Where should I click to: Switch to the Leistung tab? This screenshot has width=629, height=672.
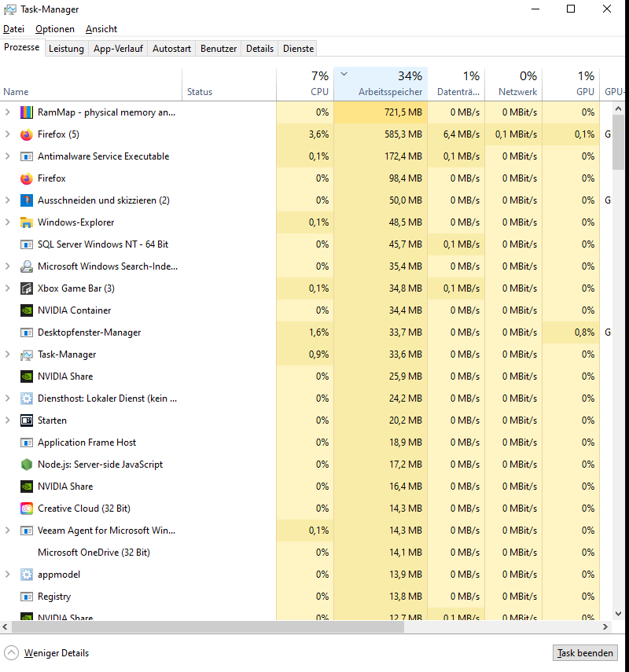point(67,49)
